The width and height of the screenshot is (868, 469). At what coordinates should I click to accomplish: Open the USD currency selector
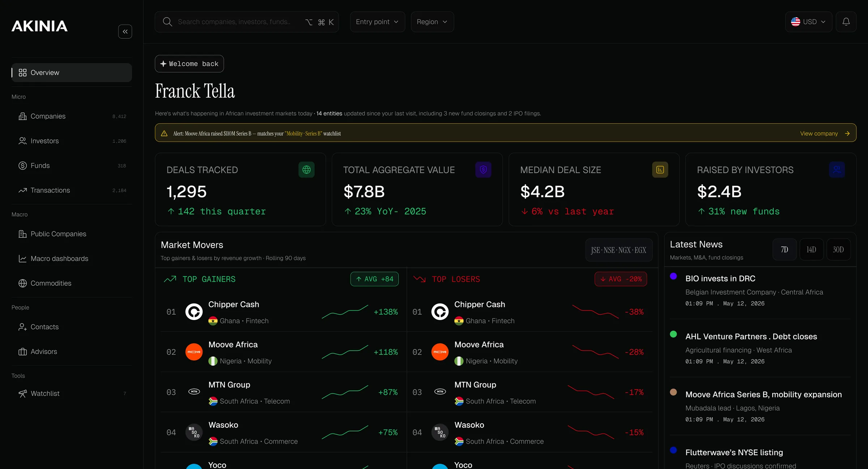(809, 22)
